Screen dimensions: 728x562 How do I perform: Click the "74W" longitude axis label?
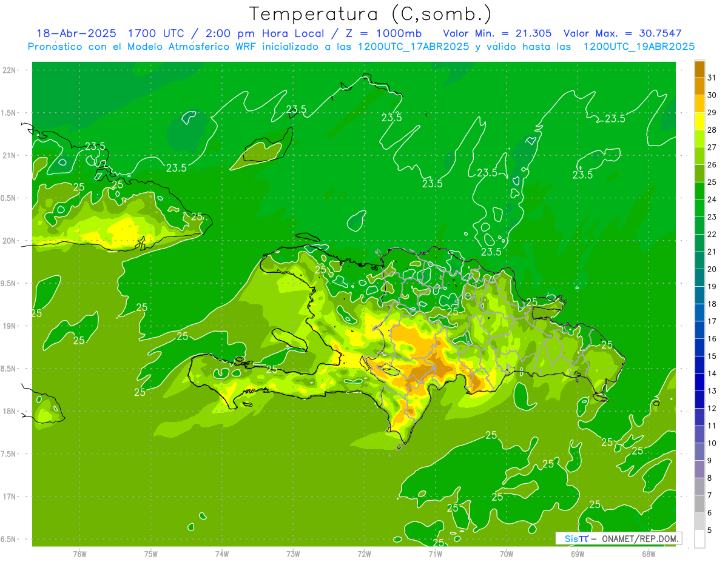pyautogui.click(x=222, y=554)
